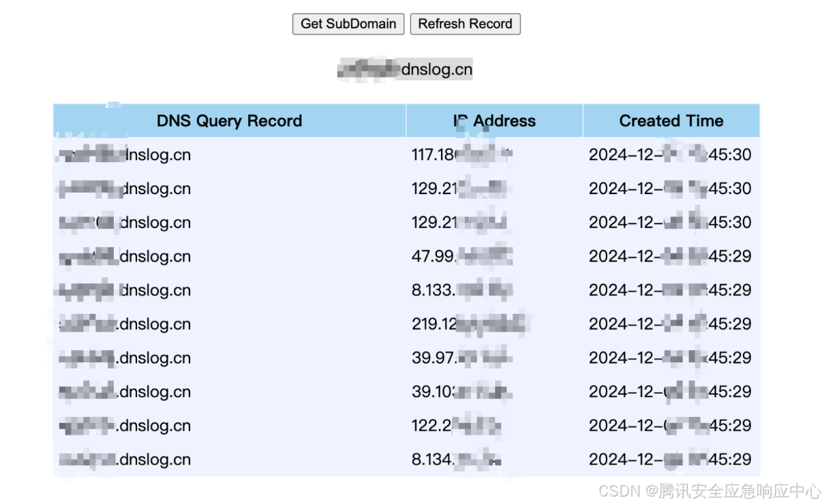Select the created time in the 117.18 row
Viewport: 824px width, 504px height.
670,155
